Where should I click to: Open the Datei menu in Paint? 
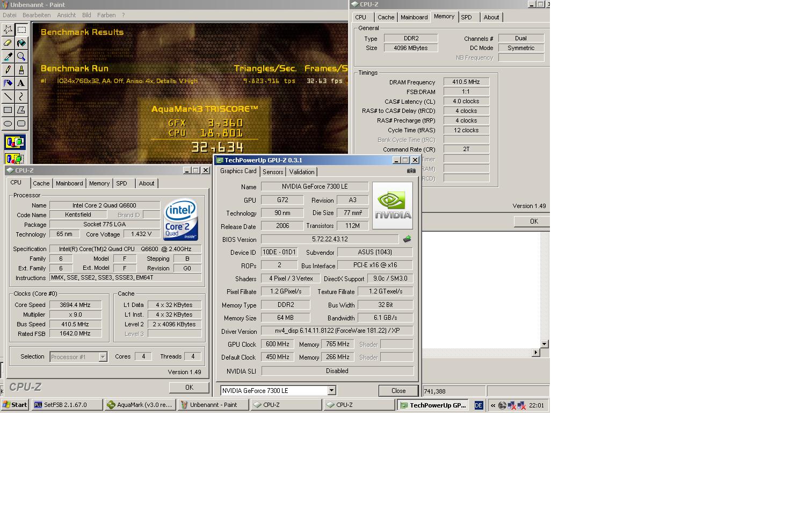tap(10, 15)
